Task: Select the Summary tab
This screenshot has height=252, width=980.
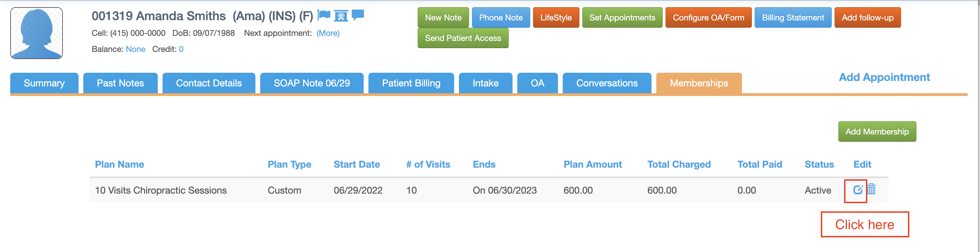Action: (x=44, y=83)
